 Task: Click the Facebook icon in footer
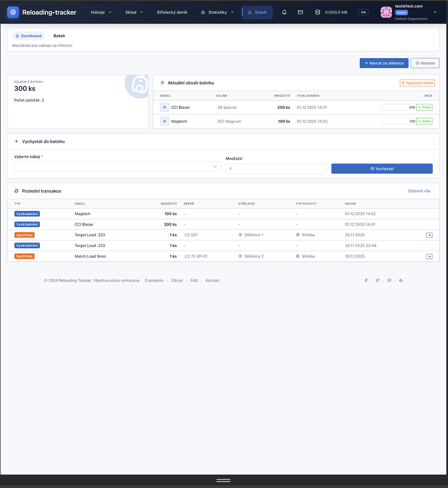click(366, 281)
